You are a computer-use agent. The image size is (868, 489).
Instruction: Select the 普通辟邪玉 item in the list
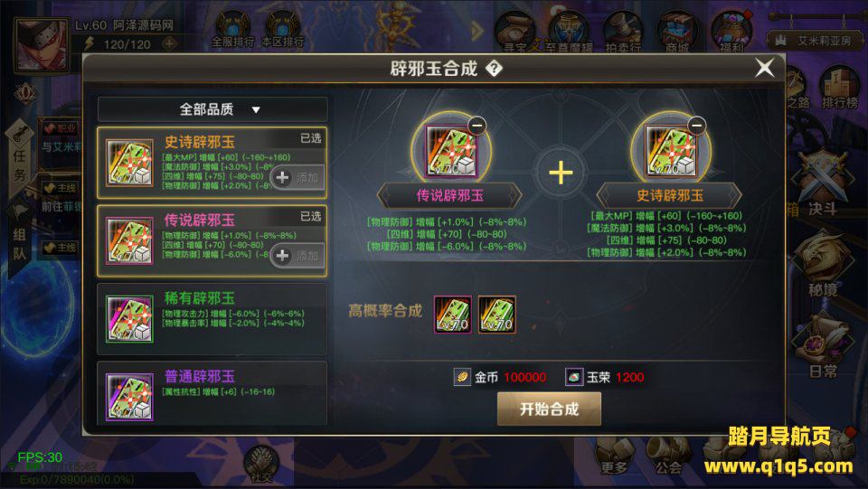tap(212, 393)
